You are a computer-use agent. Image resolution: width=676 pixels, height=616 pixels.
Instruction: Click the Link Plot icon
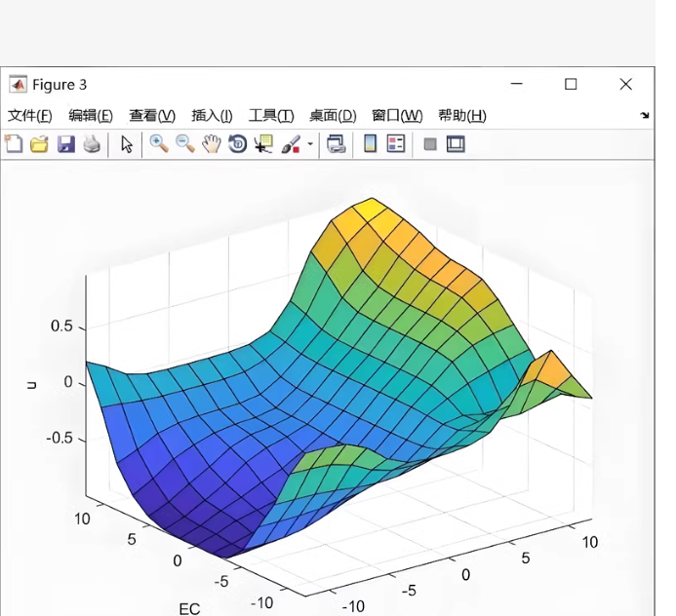tap(336, 144)
